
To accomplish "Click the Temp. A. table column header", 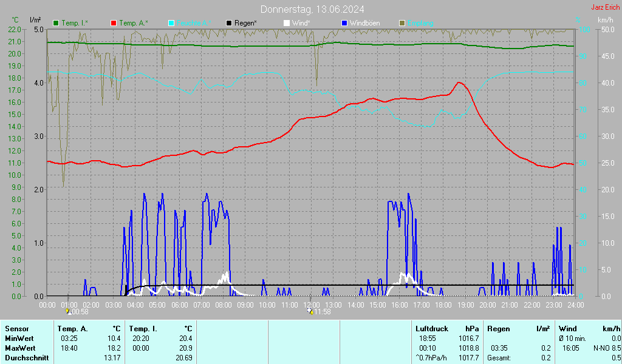I will coord(72,329).
